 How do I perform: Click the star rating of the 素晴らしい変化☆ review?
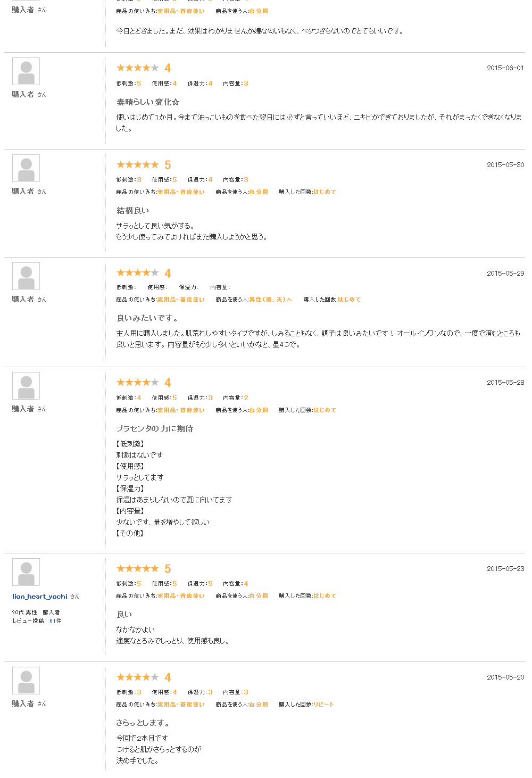pyautogui.click(x=137, y=68)
